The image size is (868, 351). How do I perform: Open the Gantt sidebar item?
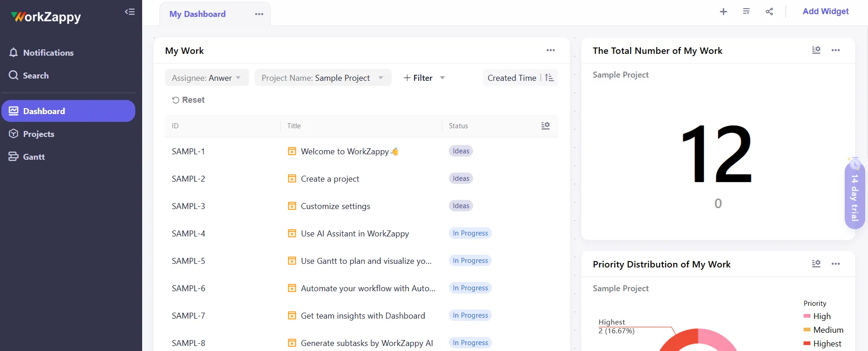point(34,157)
